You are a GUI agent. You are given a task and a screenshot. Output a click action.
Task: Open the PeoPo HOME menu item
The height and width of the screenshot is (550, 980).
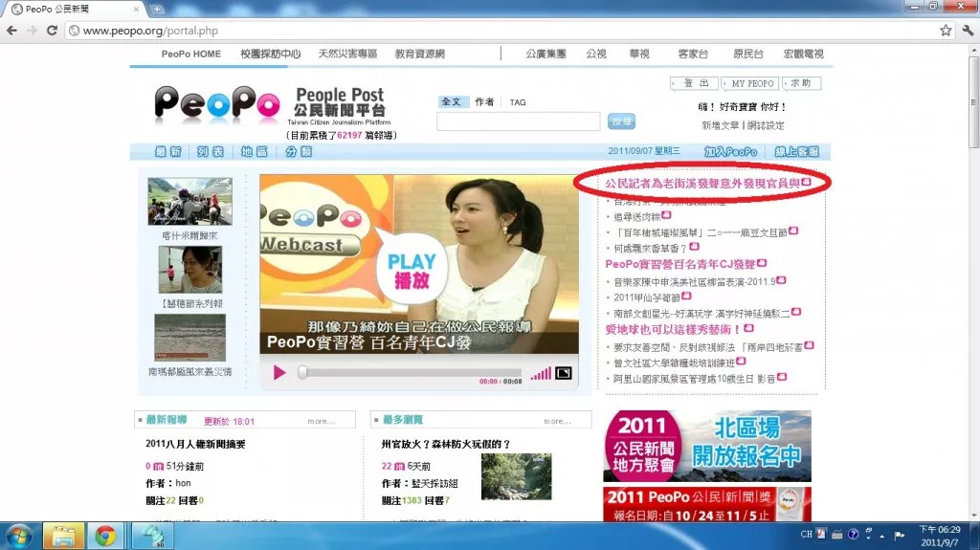click(x=191, y=54)
